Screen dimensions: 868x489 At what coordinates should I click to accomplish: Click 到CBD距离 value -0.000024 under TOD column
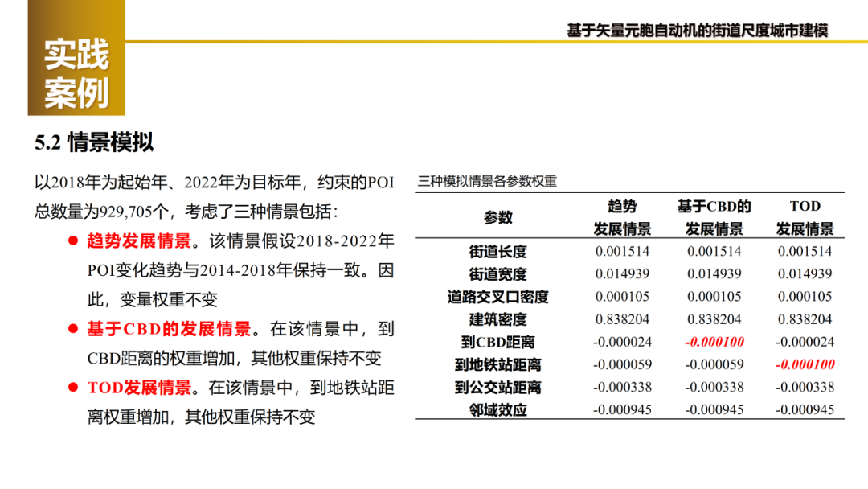[x=805, y=343]
